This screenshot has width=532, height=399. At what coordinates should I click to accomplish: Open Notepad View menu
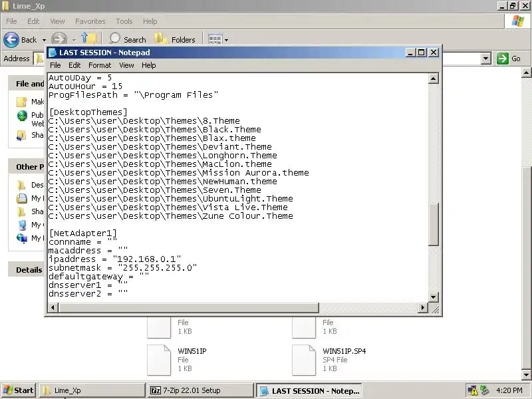[126, 65]
